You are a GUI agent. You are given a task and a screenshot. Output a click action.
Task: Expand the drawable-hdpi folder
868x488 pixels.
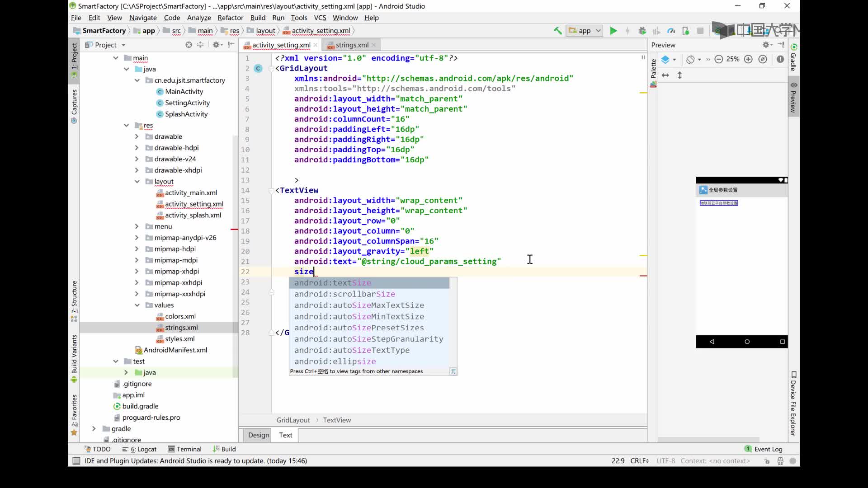(x=137, y=148)
